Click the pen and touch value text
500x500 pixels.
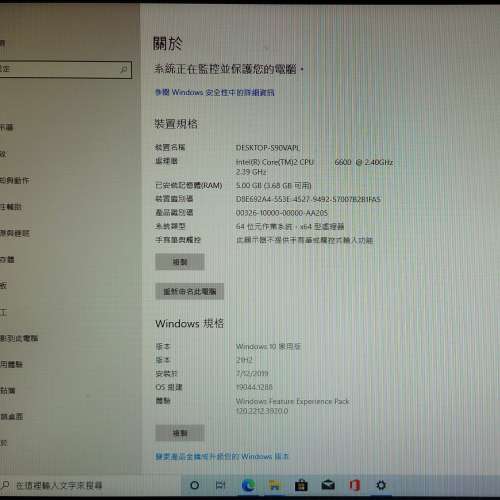click(304, 240)
